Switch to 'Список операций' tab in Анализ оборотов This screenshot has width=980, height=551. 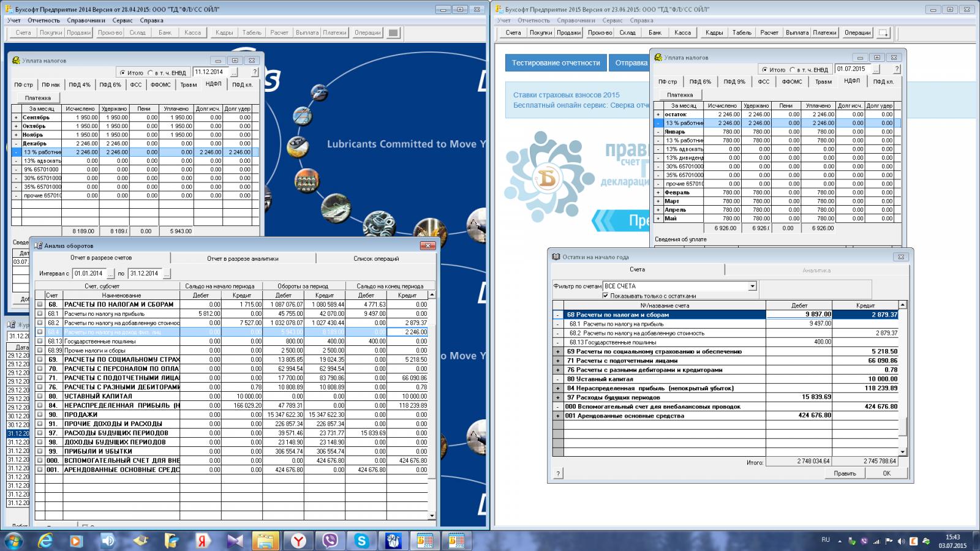click(375, 258)
